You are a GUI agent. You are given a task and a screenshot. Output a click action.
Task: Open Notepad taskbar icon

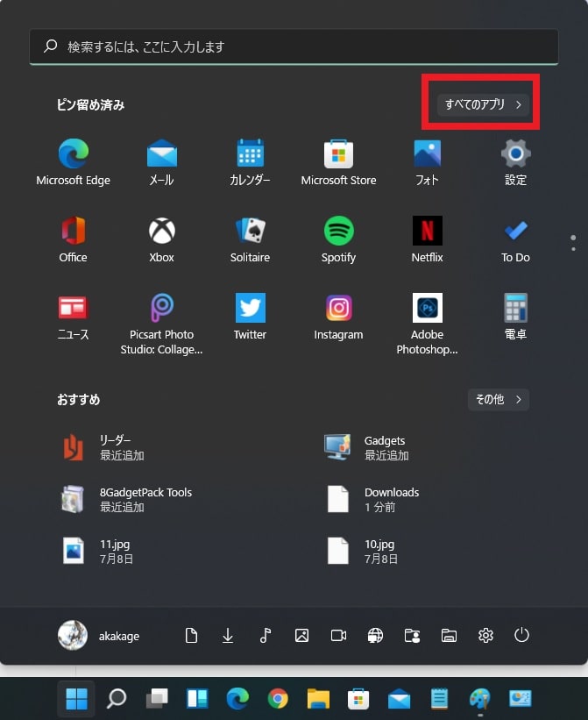[x=439, y=699]
